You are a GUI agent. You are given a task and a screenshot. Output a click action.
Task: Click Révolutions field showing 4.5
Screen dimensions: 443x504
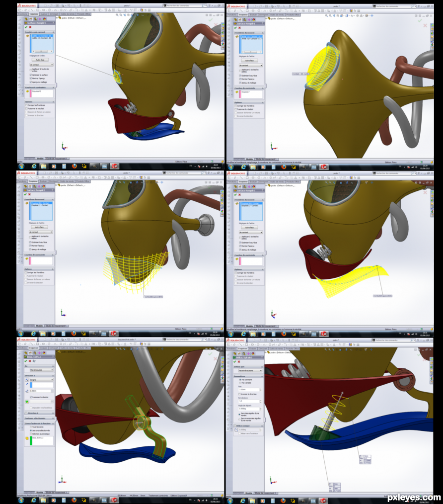249,401
